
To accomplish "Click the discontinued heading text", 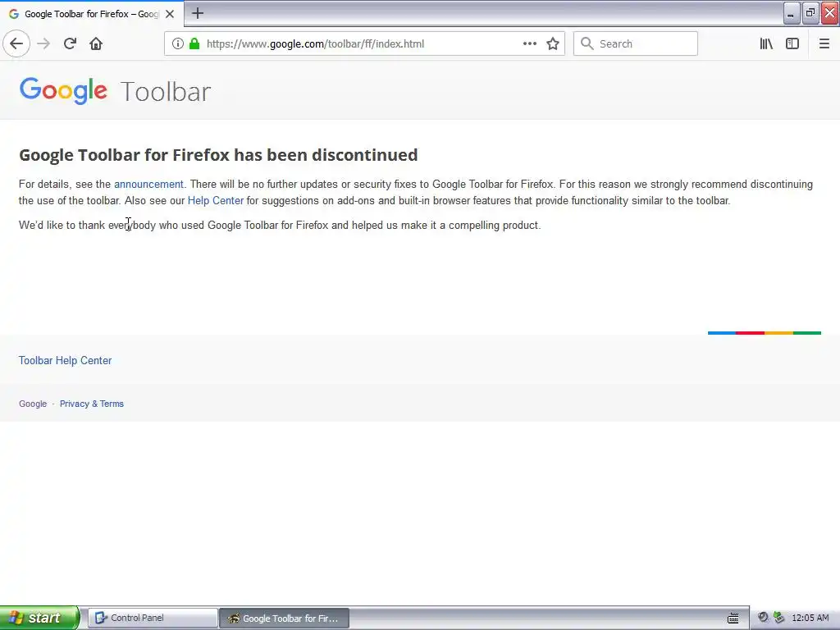I will (218, 155).
